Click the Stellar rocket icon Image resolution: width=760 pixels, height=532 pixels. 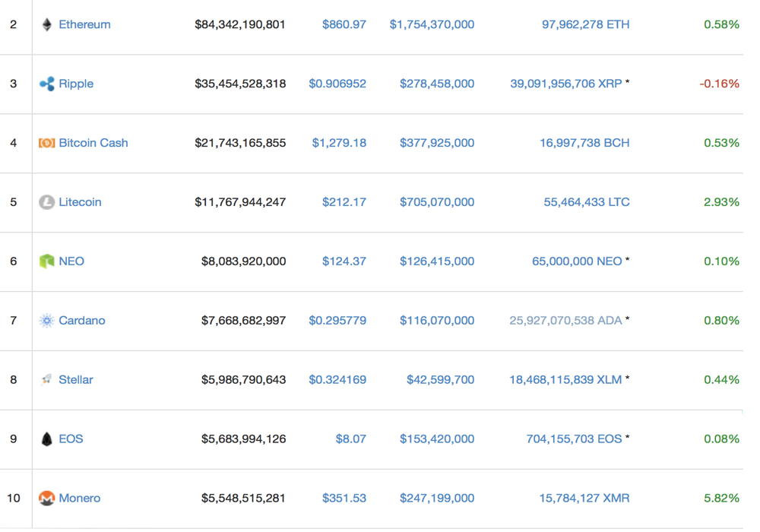coord(46,379)
